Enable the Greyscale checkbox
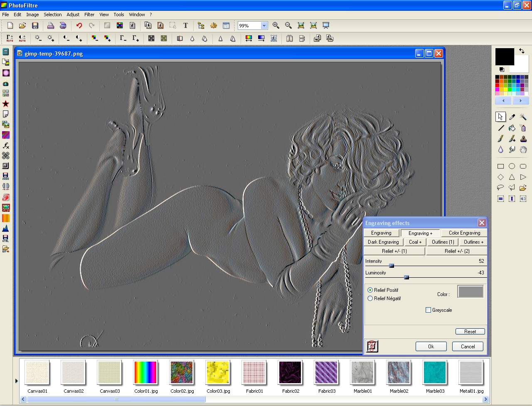 [428, 310]
